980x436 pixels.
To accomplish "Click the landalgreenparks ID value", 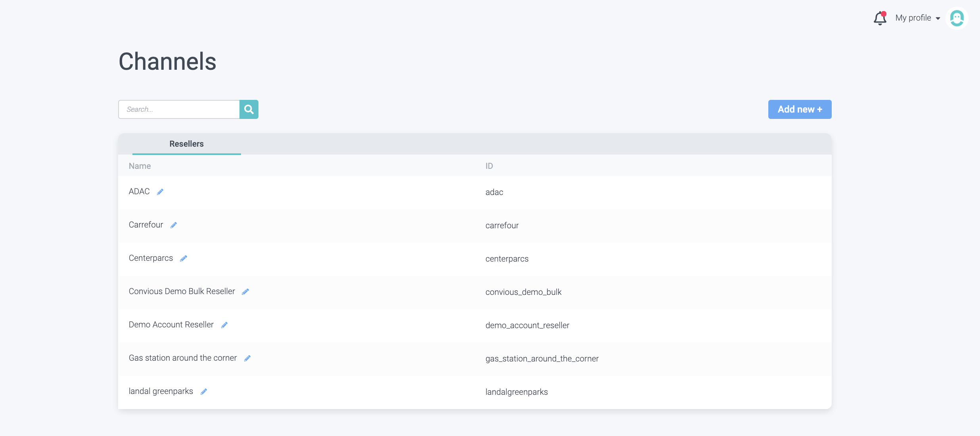I will click(x=517, y=392).
